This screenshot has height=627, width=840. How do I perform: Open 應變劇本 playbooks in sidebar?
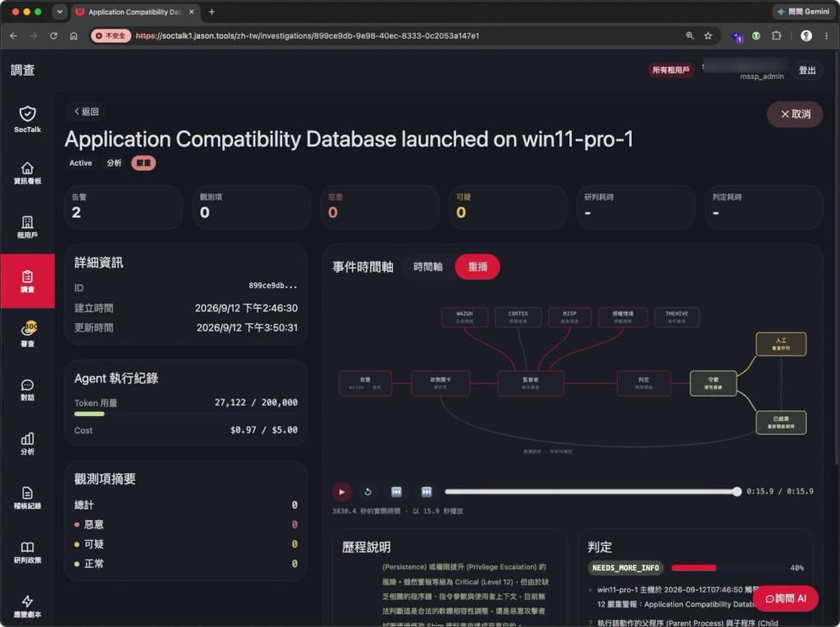coord(27,606)
